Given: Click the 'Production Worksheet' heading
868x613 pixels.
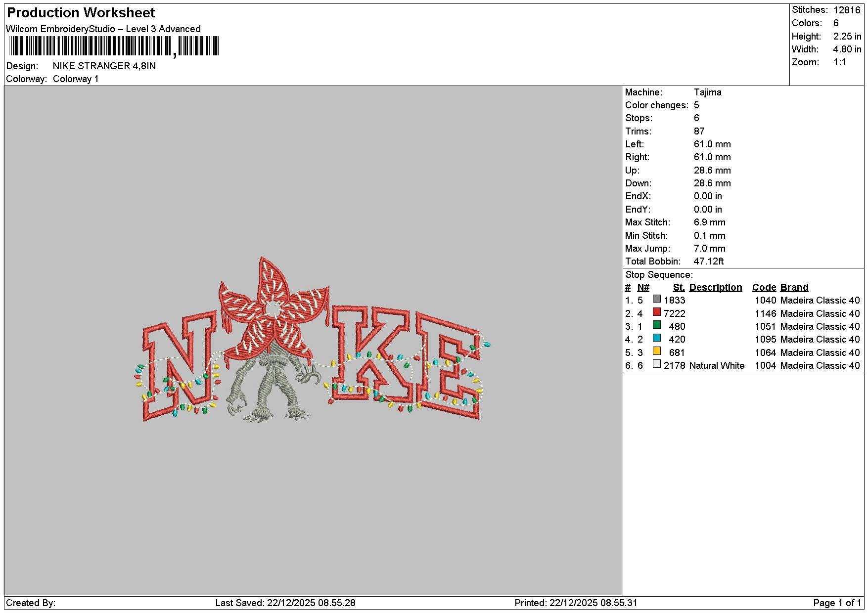Looking at the screenshot, I should point(81,12).
